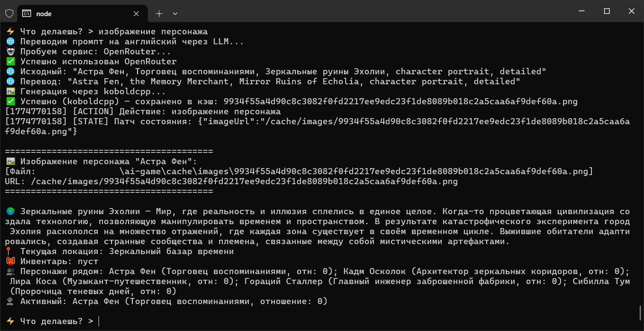Click the robot icon before "Пробуем сервис"
Viewport: 644px width, 331px height.
10,52
